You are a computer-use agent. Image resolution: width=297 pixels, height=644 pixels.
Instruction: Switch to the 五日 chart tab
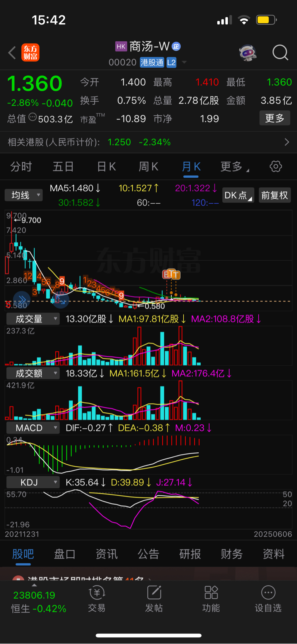click(63, 167)
